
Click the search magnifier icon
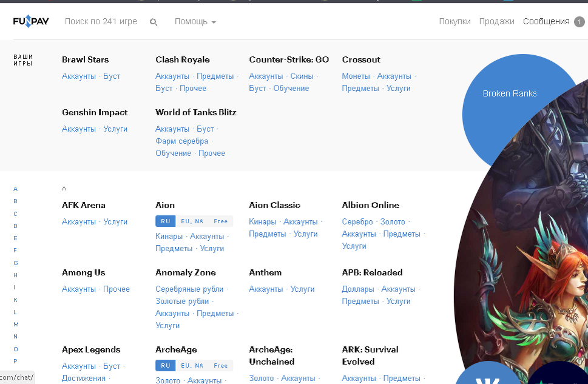click(x=154, y=22)
